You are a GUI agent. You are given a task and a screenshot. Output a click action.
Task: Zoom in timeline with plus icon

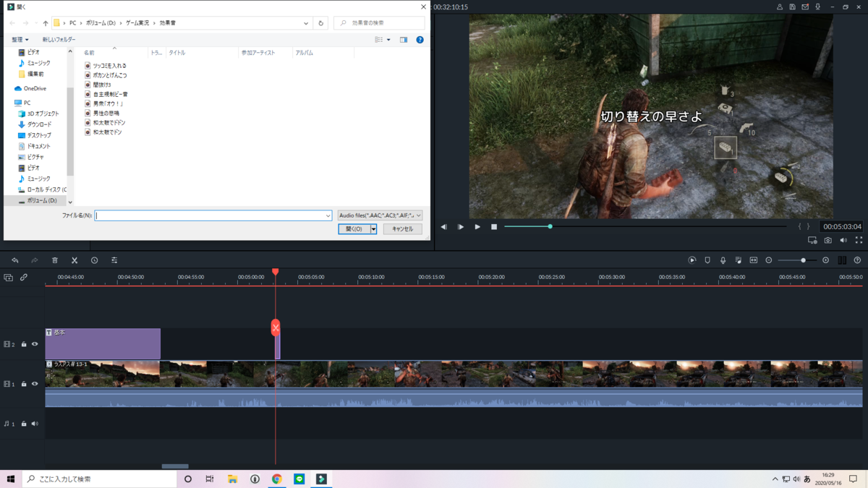tap(826, 260)
